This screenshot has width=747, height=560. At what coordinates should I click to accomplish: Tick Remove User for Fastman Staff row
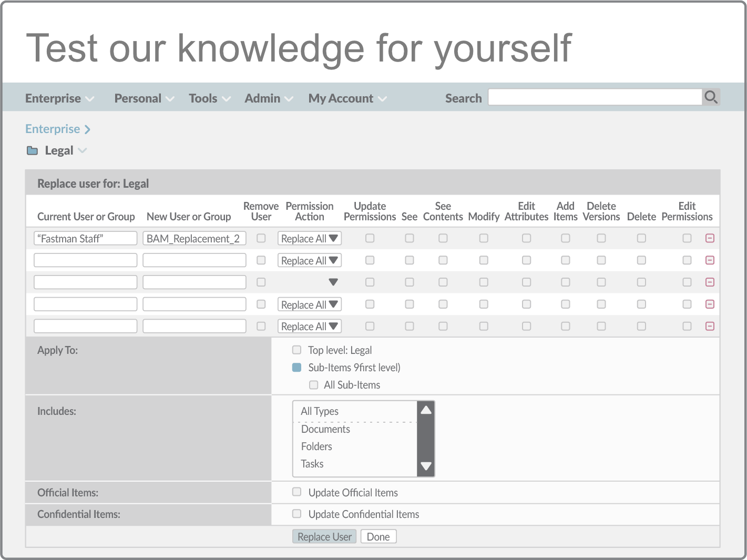[x=261, y=239]
